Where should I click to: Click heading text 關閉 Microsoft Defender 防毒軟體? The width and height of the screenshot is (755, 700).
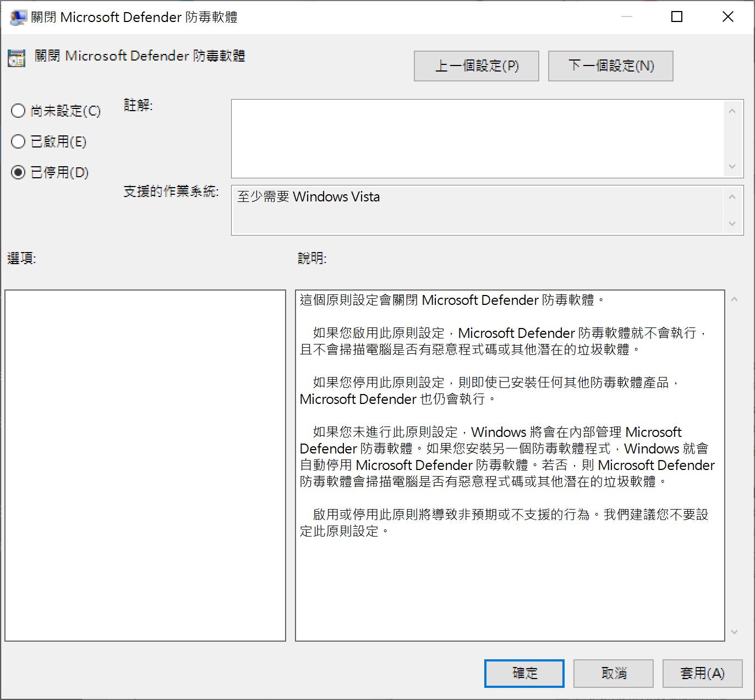140,56
